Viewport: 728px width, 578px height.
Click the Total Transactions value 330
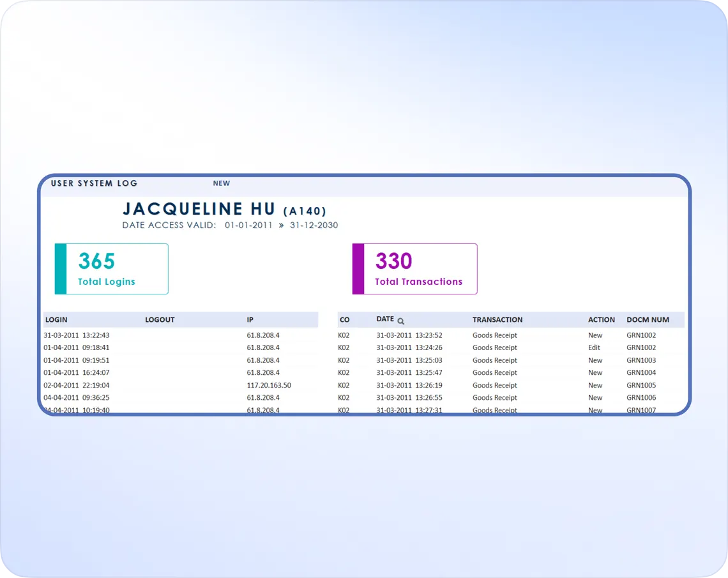coord(394,261)
